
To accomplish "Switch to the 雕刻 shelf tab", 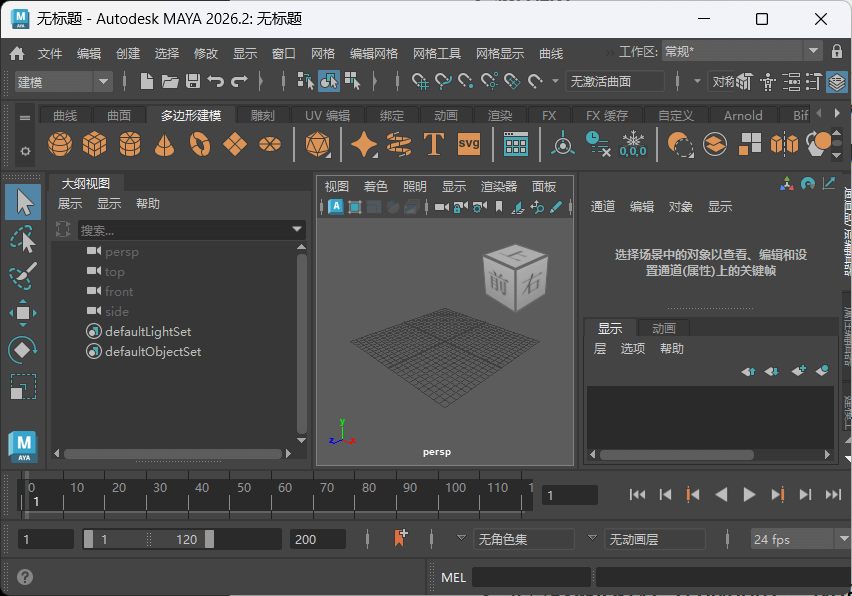I will [x=262, y=115].
